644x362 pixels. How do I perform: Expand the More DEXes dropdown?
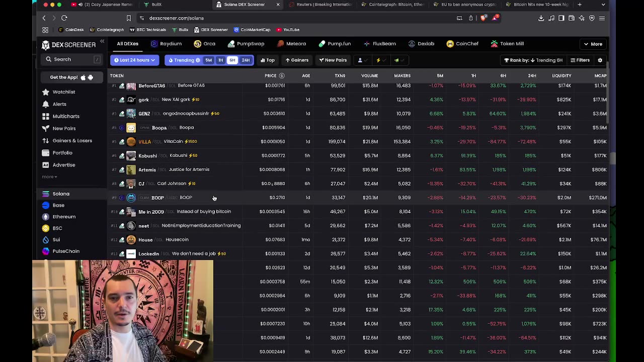point(593,44)
